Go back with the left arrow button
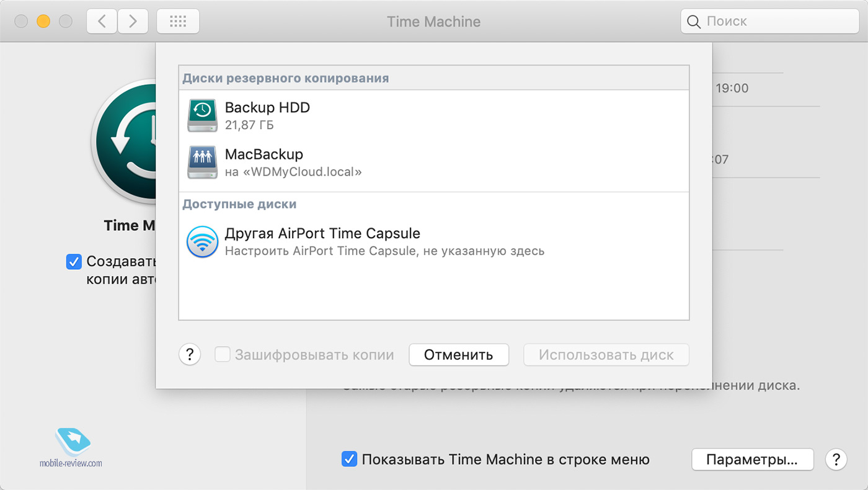This screenshot has width=868, height=490. tap(102, 21)
